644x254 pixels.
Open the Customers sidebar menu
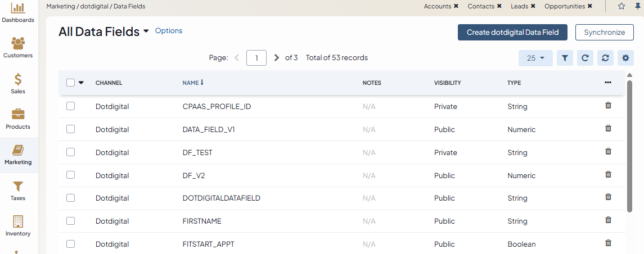coord(18,47)
